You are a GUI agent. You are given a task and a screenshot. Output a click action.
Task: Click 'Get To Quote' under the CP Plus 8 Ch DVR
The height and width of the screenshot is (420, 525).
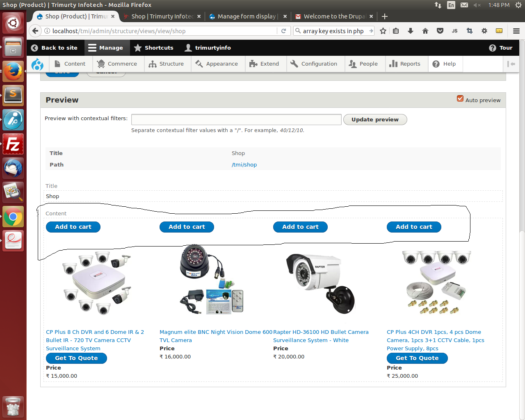click(x=76, y=358)
